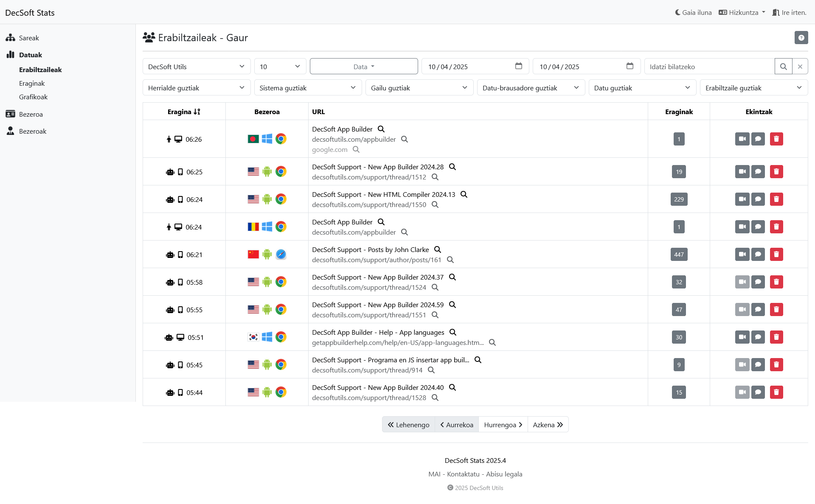
Task: Open the Herrialde guztiak country filter
Action: [196, 88]
